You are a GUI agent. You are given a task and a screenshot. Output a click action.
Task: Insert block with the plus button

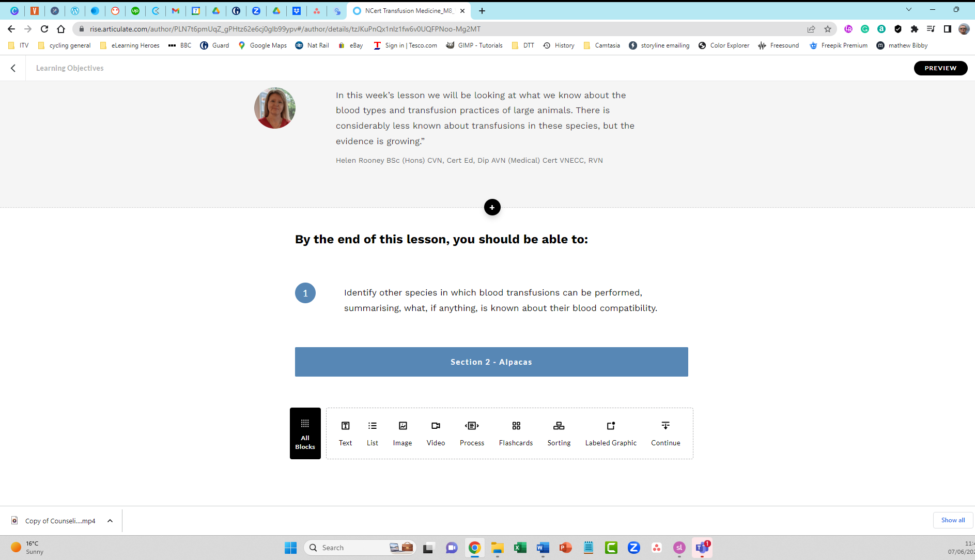point(492,207)
